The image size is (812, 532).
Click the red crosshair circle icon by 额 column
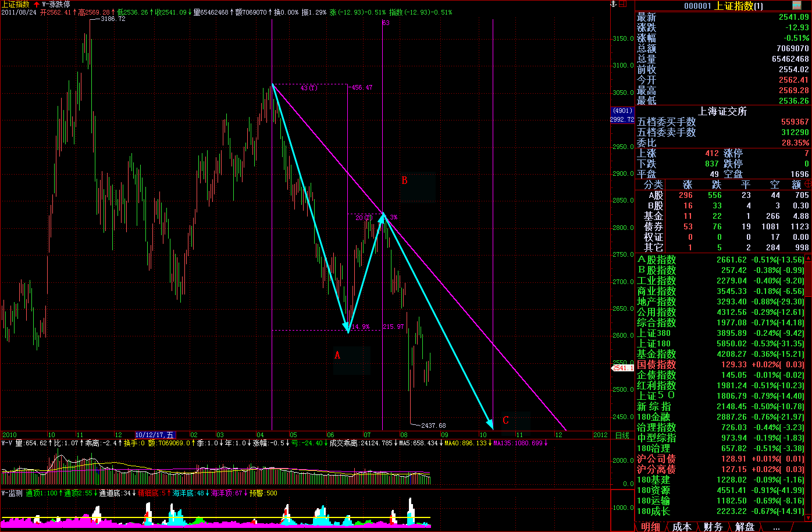(x=808, y=184)
